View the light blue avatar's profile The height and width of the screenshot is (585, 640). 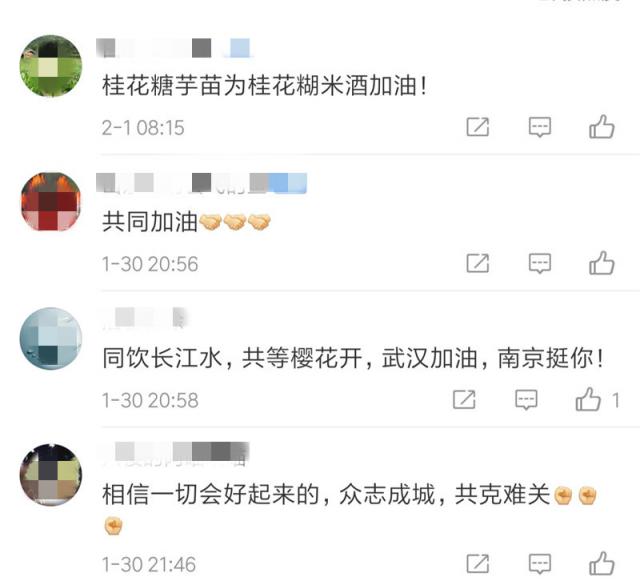51,338
